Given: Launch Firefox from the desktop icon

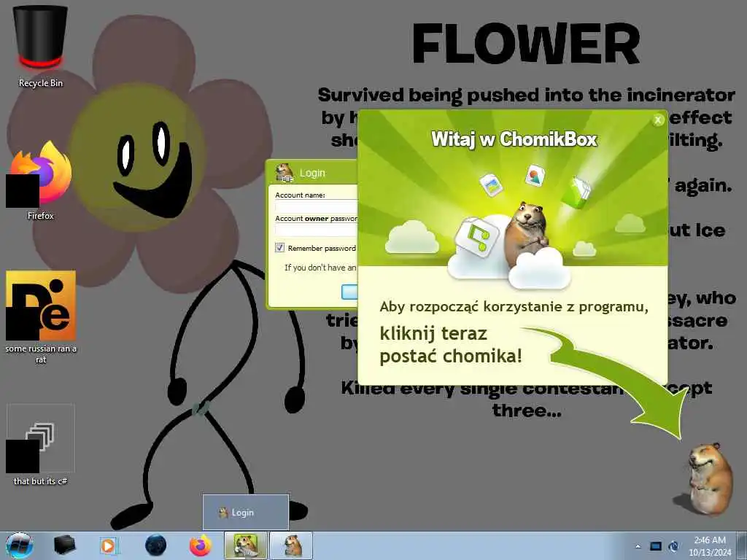Looking at the screenshot, I should click(40, 180).
